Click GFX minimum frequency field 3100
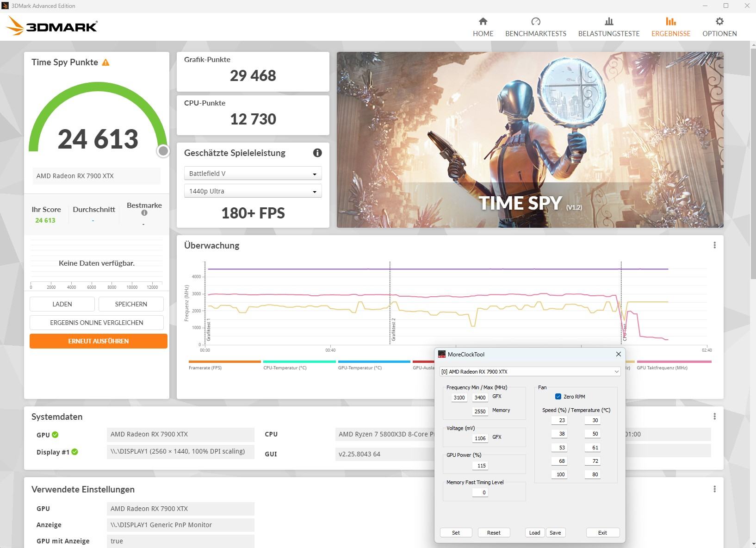Screen dimensions: 756x548 click(459, 398)
